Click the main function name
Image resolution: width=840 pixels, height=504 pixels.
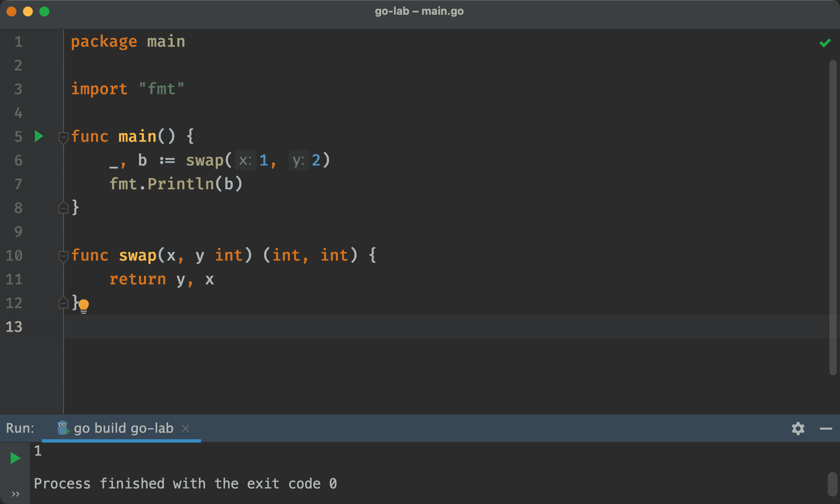pos(137,136)
